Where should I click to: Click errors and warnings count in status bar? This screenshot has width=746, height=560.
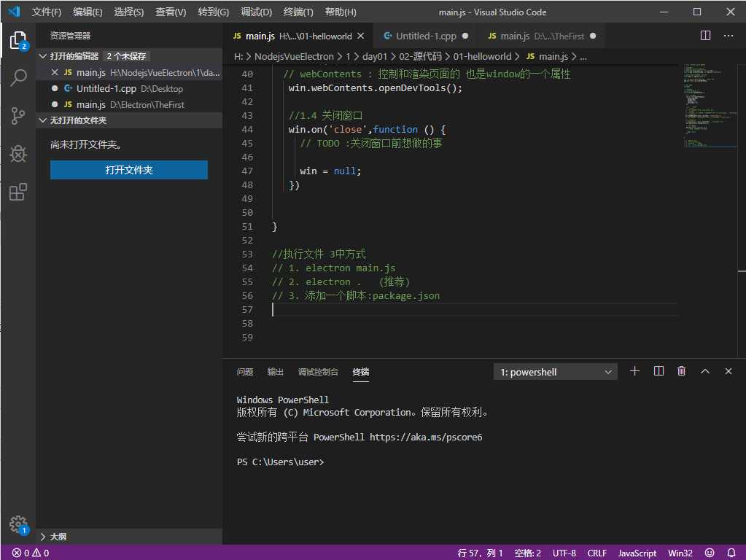point(31,553)
